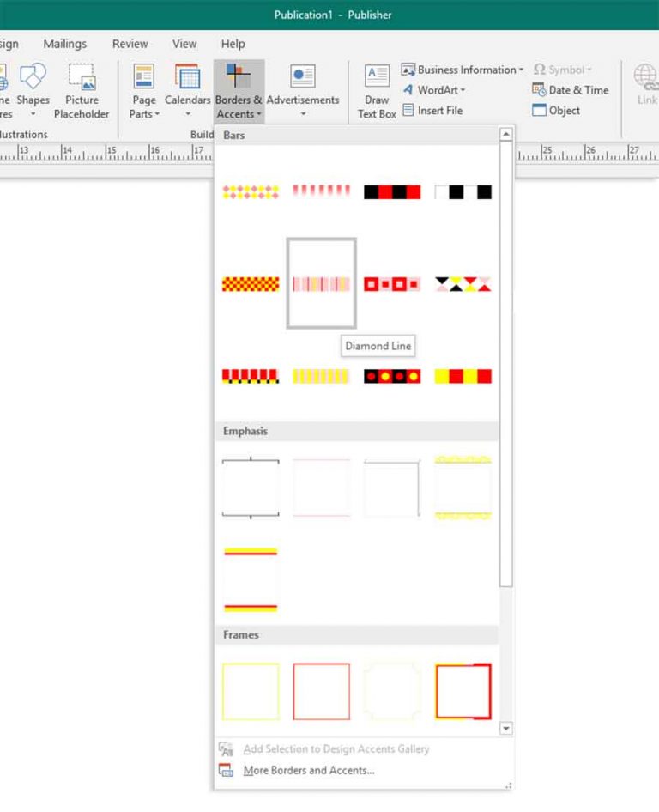Select the black bracket emphasis accent

pyautogui.click(x=251, y=488)
